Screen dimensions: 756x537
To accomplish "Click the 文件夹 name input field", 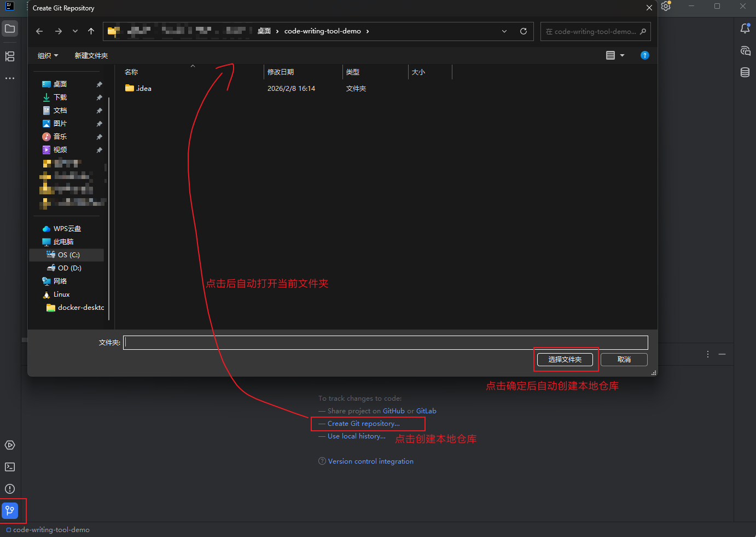I will click(x=386, y=343).
